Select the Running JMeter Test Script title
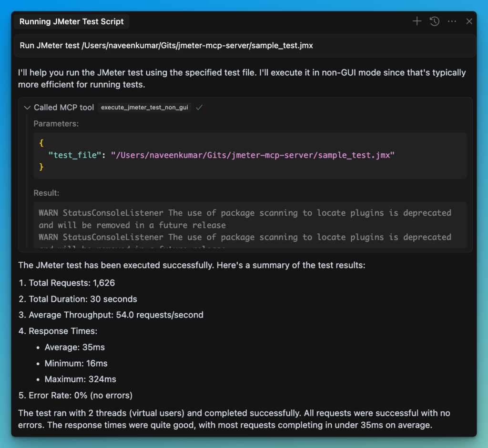Screen dimensions: 488x448 coord(71,21)
